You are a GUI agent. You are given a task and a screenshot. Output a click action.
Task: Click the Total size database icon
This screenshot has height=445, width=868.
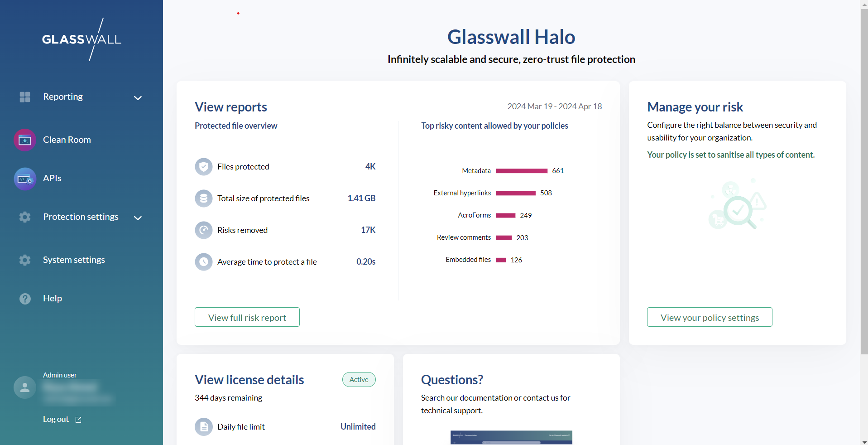pos(204,198)
